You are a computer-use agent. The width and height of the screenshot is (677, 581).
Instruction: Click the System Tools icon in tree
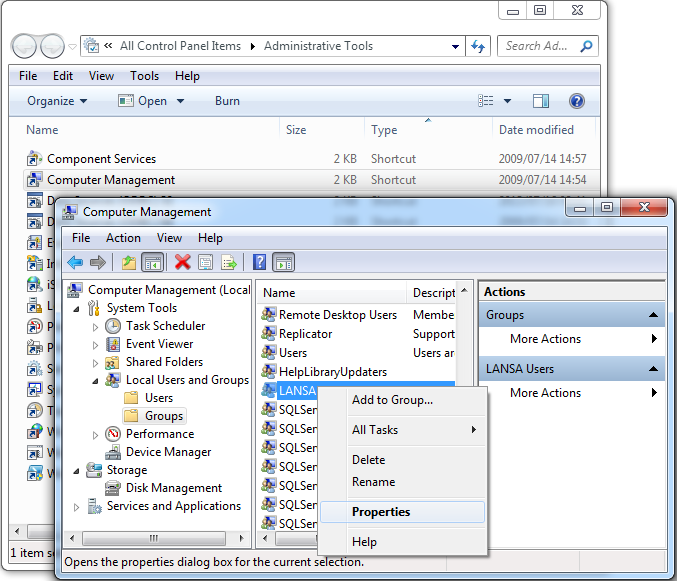[x=94, y=308]
